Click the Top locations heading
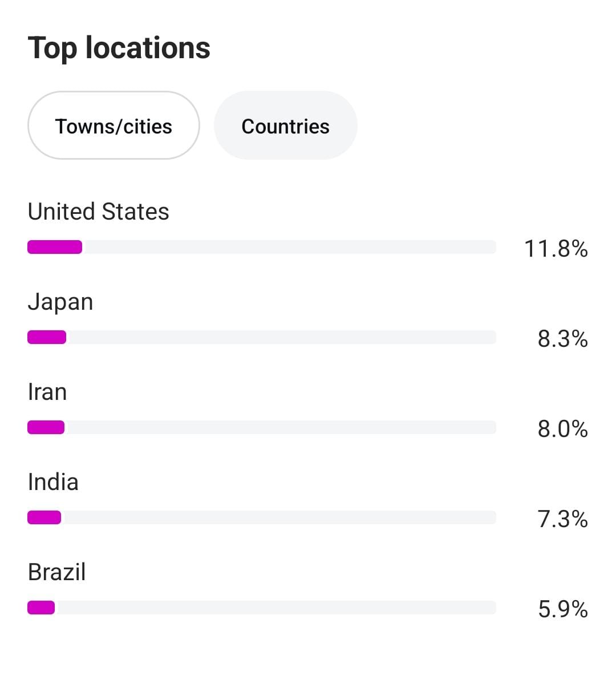This screenshot has width=616, height=680. click(x=119, y=48)
